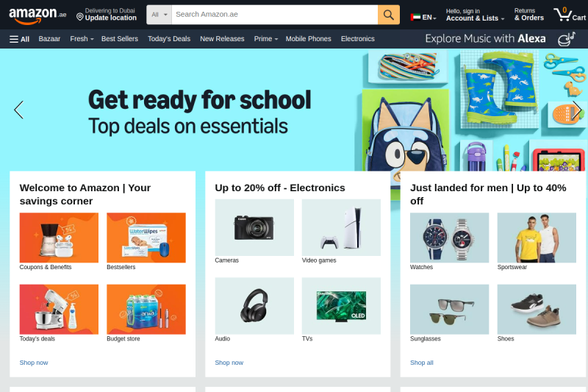Expand the Fresh menu dropdown

pos(82,39)
